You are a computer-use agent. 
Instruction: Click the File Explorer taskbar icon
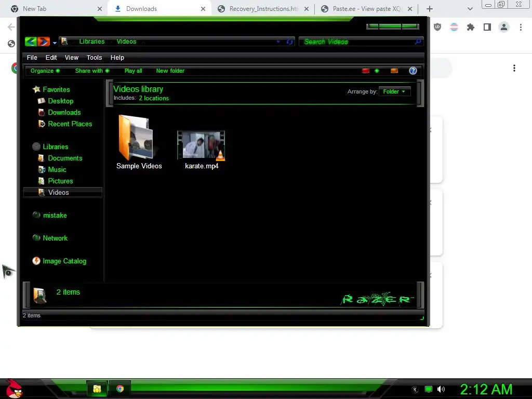tap(97, 389)
